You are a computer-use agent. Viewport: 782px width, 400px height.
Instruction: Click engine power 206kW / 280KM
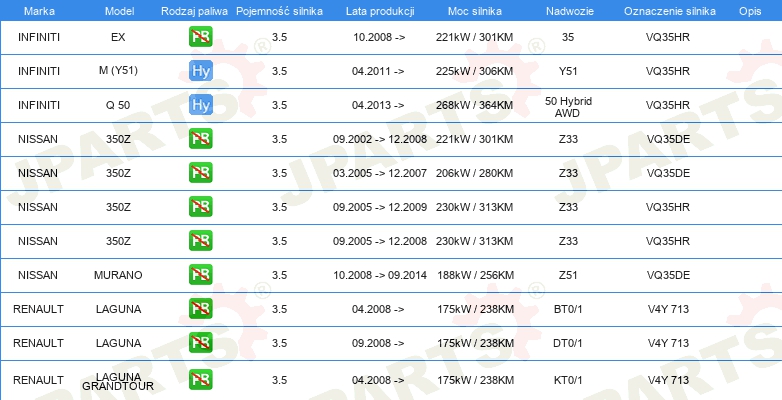pyautogui.click(x=474, y=173)
